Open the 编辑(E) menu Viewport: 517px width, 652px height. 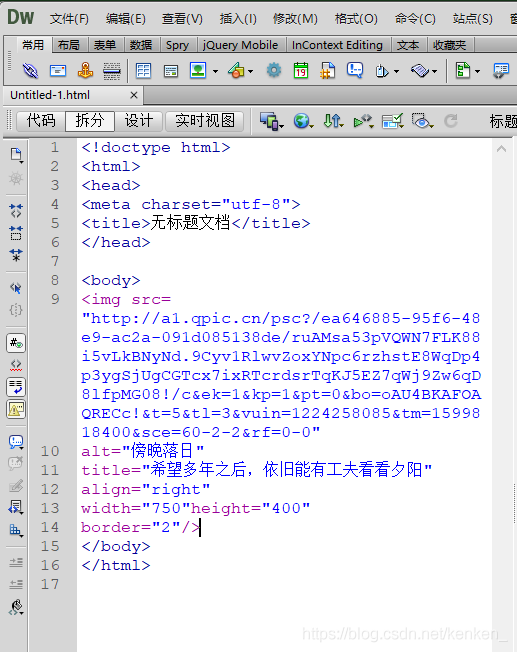click(x=126, y=19)
